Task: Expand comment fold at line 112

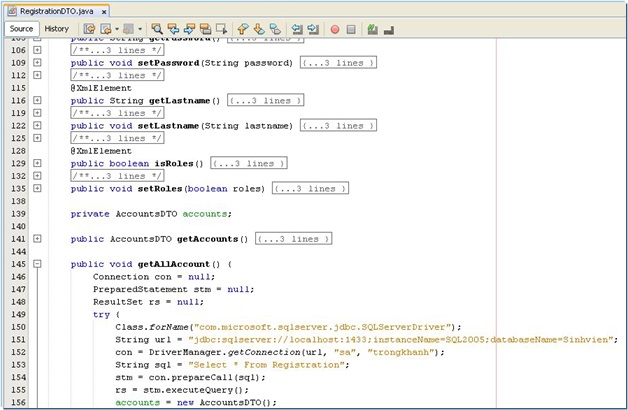Action: point(37,75)
